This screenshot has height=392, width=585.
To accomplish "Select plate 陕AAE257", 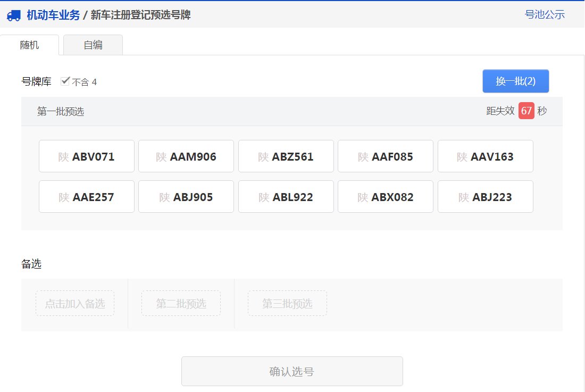I will 86,196.
